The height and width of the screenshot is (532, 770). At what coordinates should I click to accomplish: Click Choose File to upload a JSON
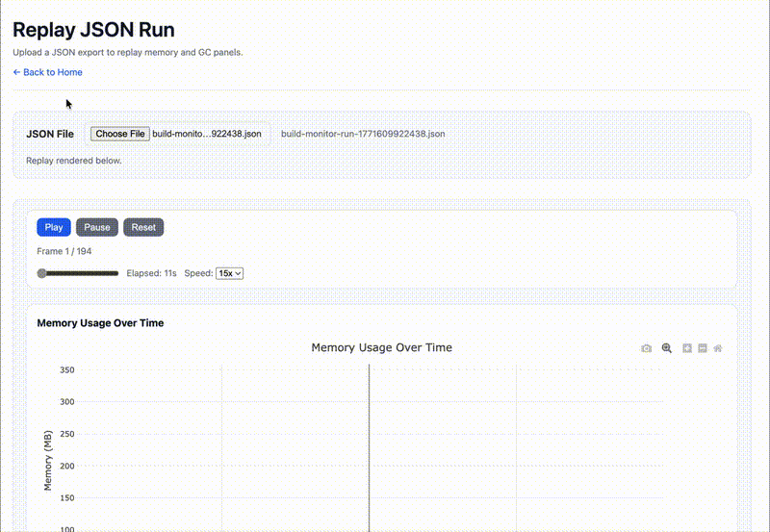click(119, 134)
